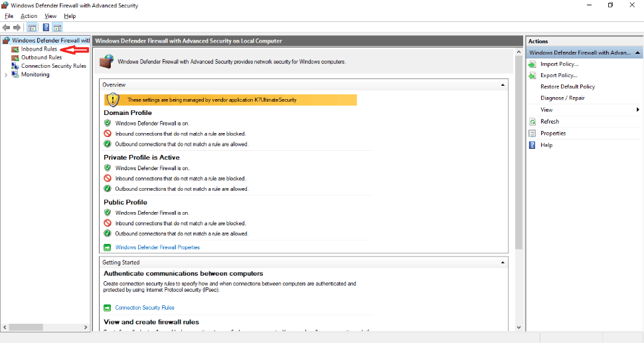Click View in the Actions pane

point(546,110)
